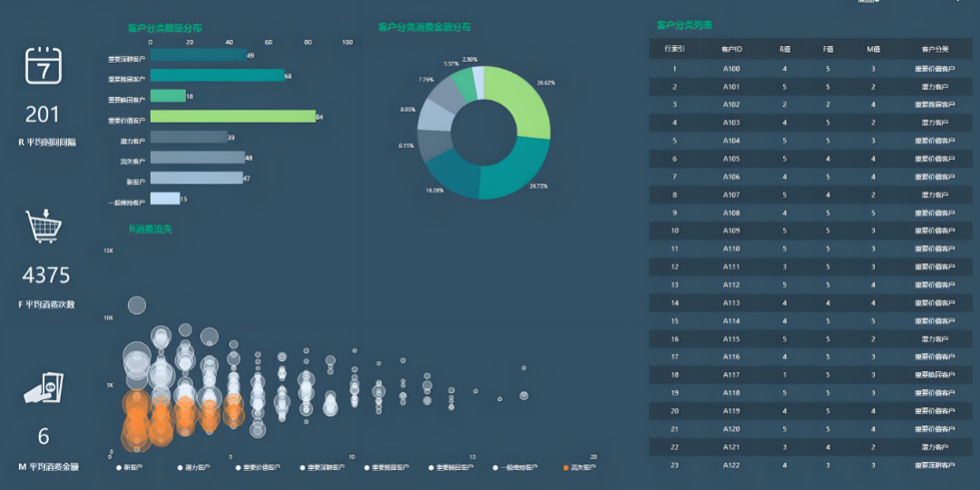980x490 pixels.
Task: Select the 流失客户 bar with value 48
Action: click(x=198, y=158)
